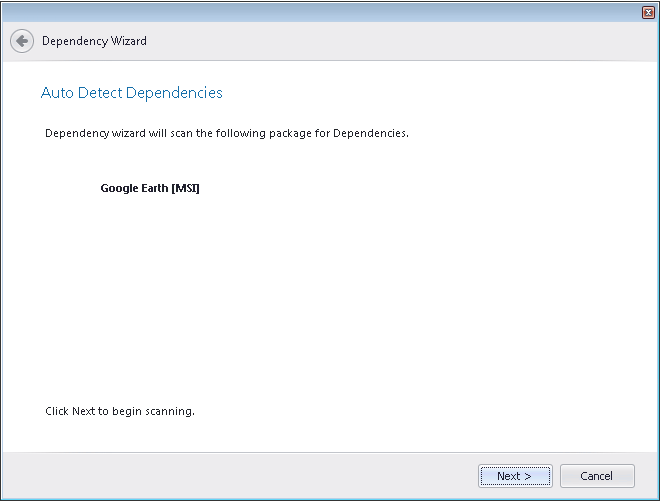
Task: Click the [MSI] tag after Google Earth
Action: point(186,188)
